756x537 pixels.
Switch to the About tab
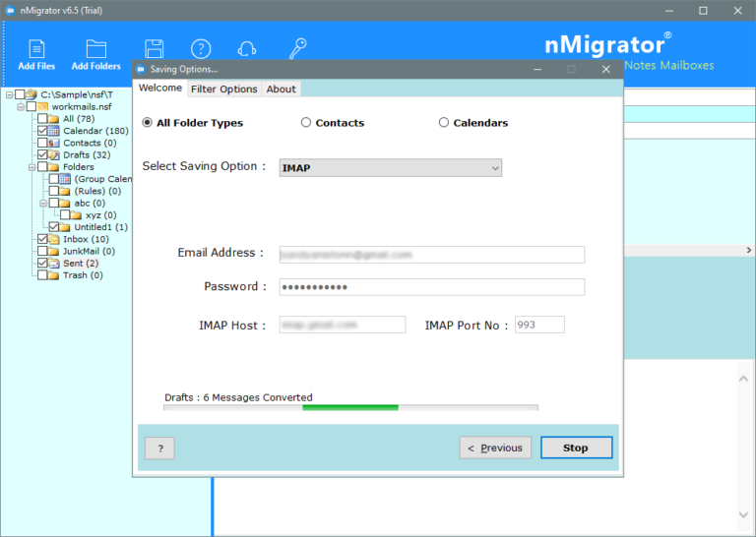282,89
